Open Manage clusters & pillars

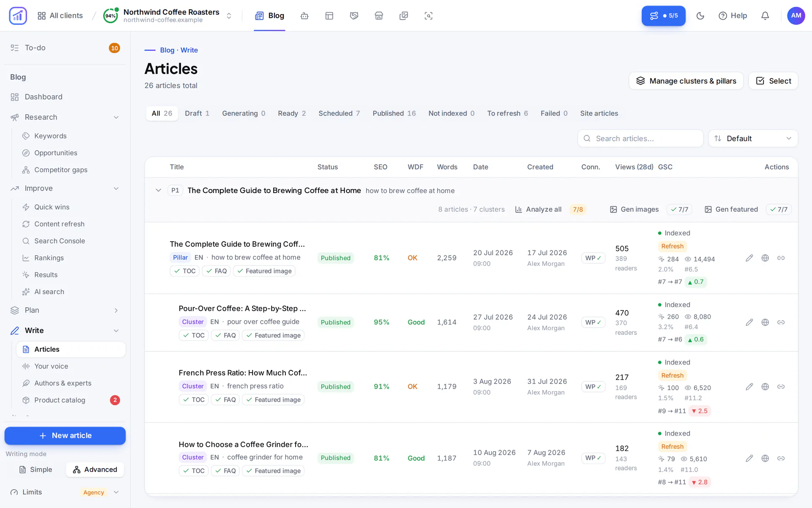pos(686,81)
